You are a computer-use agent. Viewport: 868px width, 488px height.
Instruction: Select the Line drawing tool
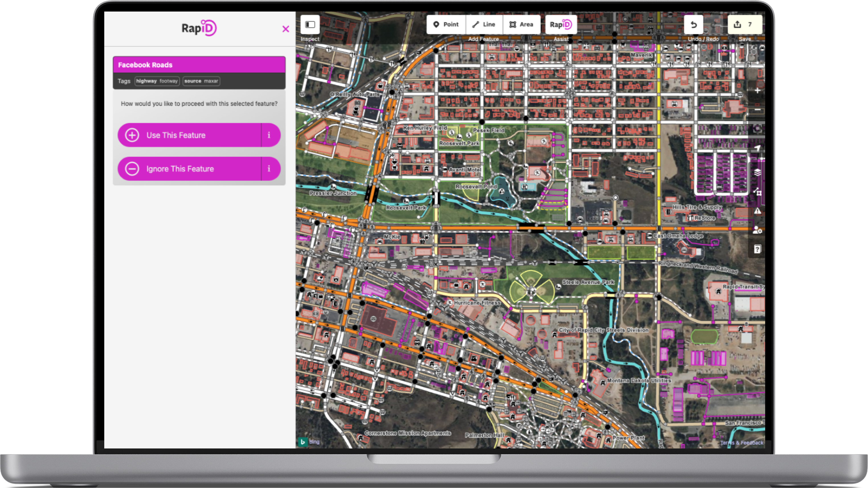click(x=484, y=24)
